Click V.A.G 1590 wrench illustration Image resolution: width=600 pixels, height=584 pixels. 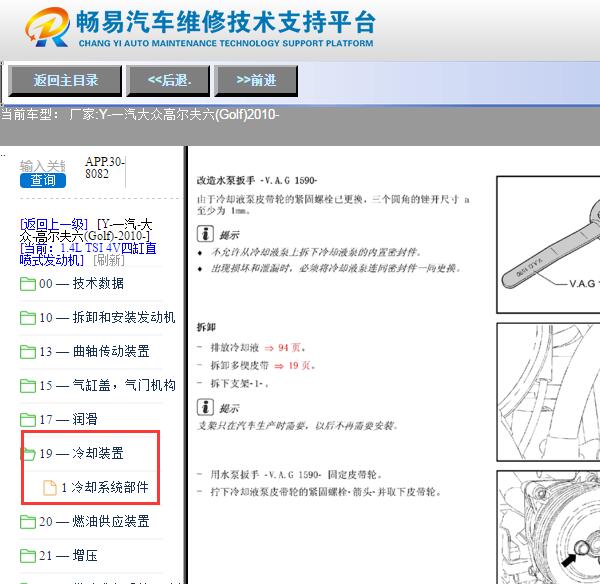pos(548,245)
